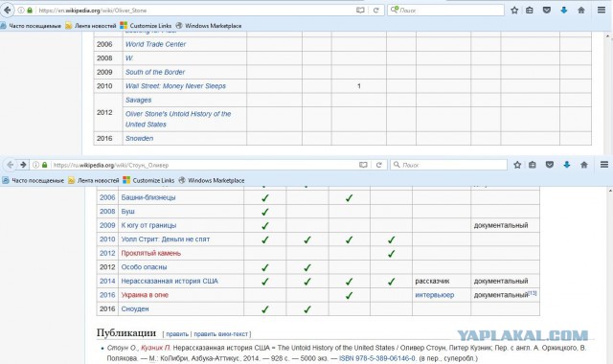Click править вики-текст next to Публикации
This screenshot has width=613, height=364.
click(x=221, y=334)
